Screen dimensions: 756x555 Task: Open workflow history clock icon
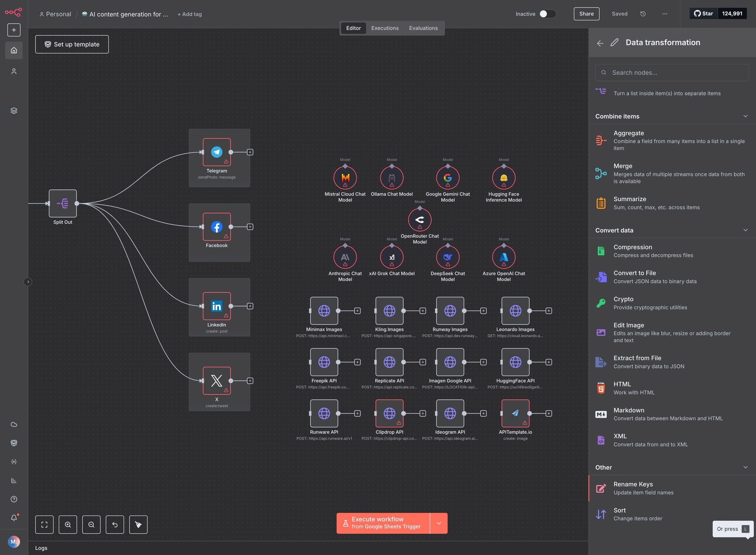click(643, 14)
